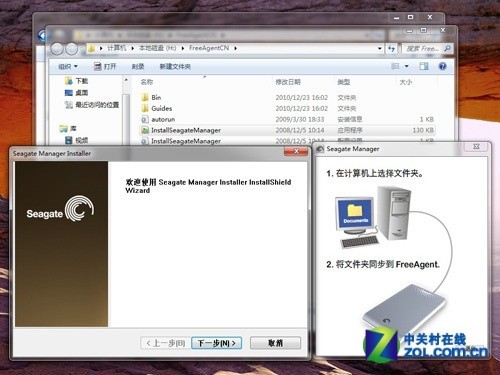Click the Next (下一步) button in installer
The height and width of the screenshot is (375, 500).
(217, 343)
